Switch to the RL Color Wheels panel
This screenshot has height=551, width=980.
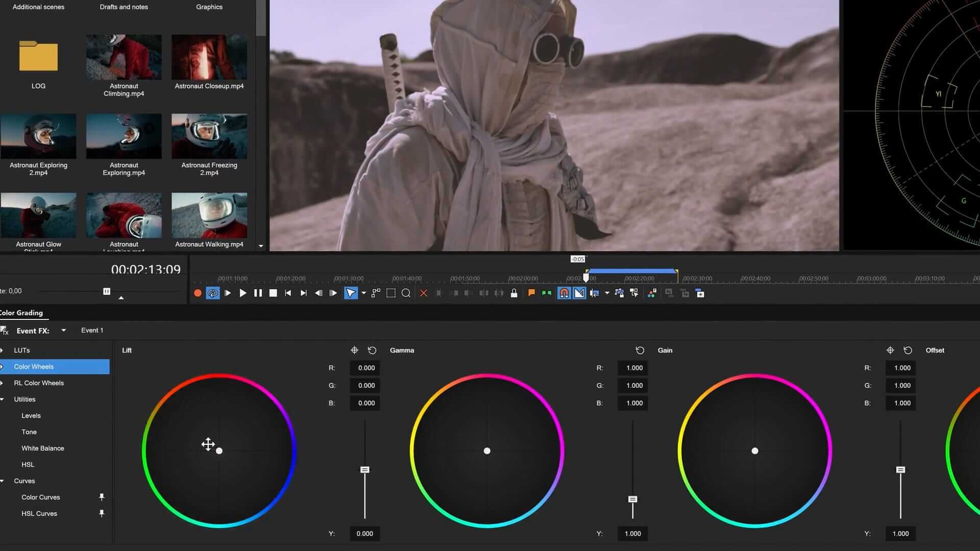39,383
